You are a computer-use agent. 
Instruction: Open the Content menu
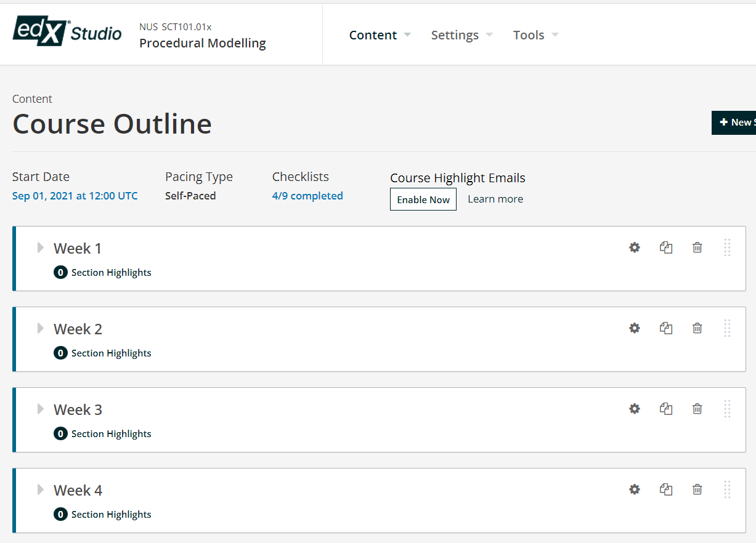[x=380, y=35]
